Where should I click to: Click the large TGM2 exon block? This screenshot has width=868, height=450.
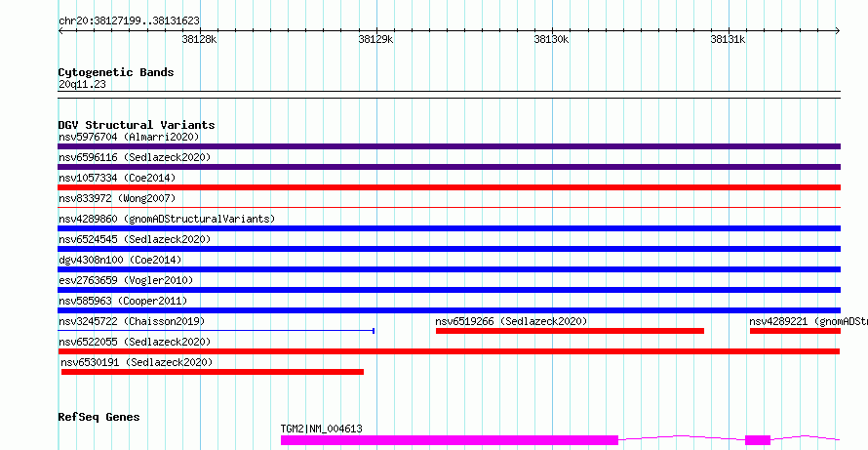450,440
